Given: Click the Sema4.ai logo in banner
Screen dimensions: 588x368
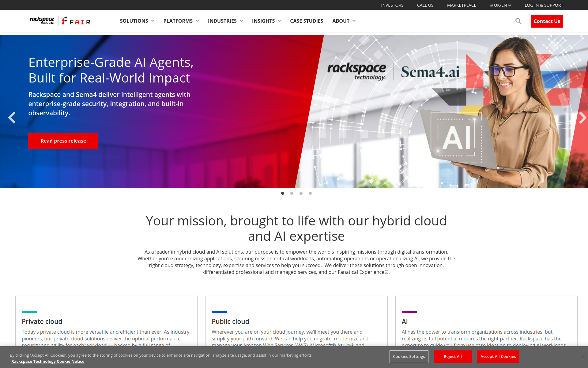Looking at the screenshot, I should coord(430,72).
